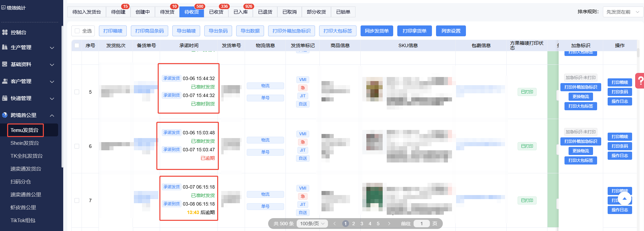Click the 列表设置 button

[451, 31]
